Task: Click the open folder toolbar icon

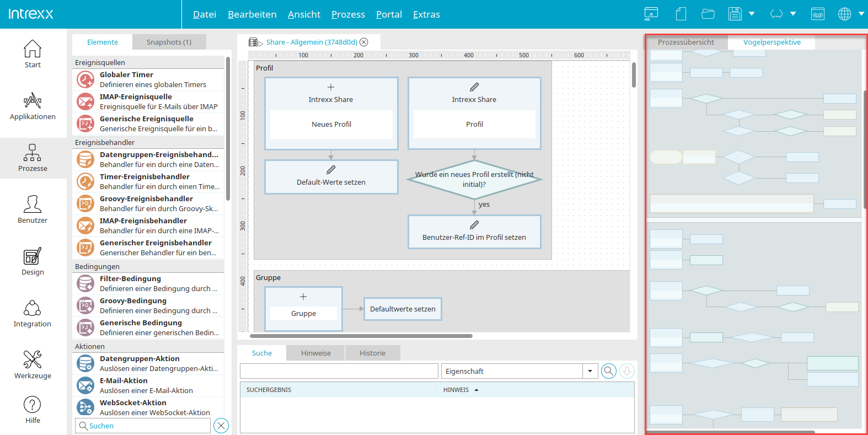Action: click(x=708, y=14)
